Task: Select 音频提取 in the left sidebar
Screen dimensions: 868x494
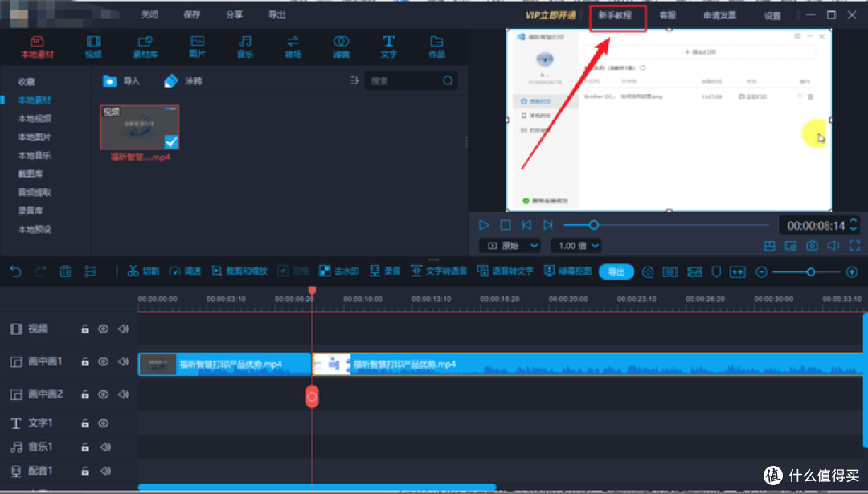Action: (x=35, y=193)
